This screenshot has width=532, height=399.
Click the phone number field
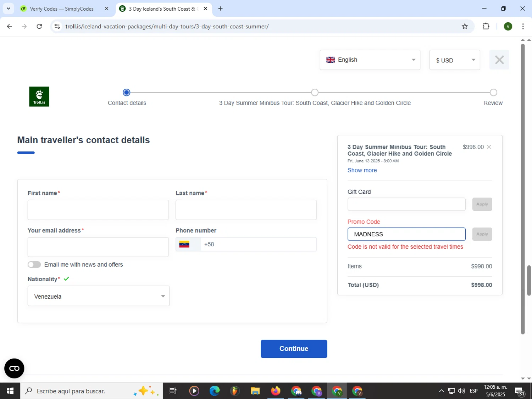(x=259, y=244)
